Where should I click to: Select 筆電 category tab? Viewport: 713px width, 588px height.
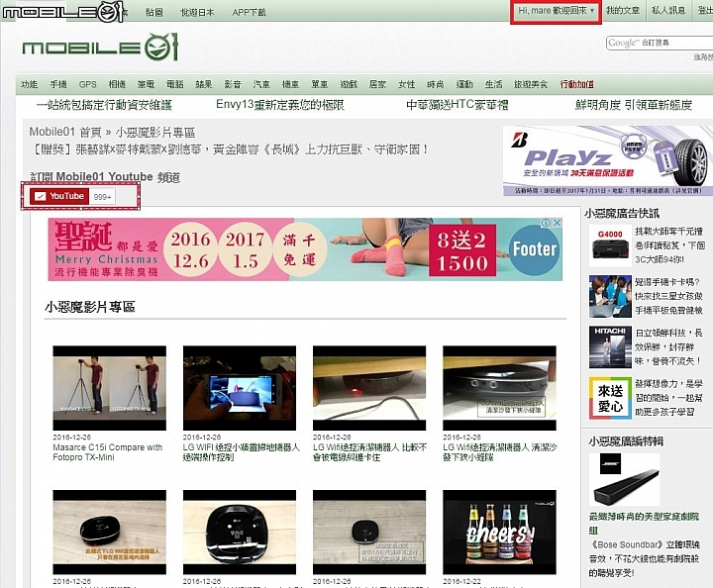146,84
